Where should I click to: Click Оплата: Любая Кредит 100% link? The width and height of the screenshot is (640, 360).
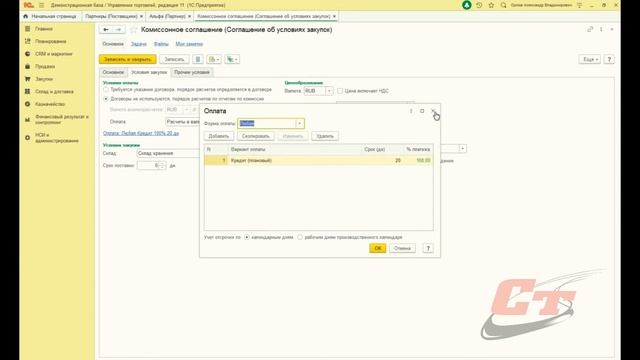[x=141, y=133]
